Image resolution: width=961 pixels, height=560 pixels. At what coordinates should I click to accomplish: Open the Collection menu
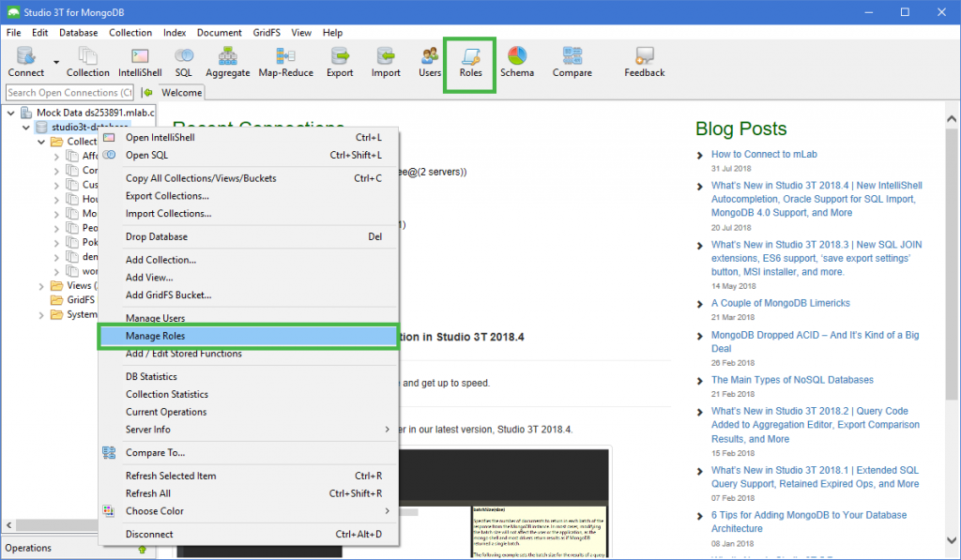[x=130, y=33]
